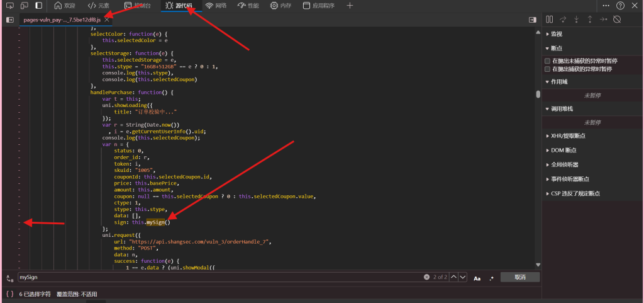Click the 取消 cancel search button
The height and width of the screenshot is (303, 644).
coord(519,277)
